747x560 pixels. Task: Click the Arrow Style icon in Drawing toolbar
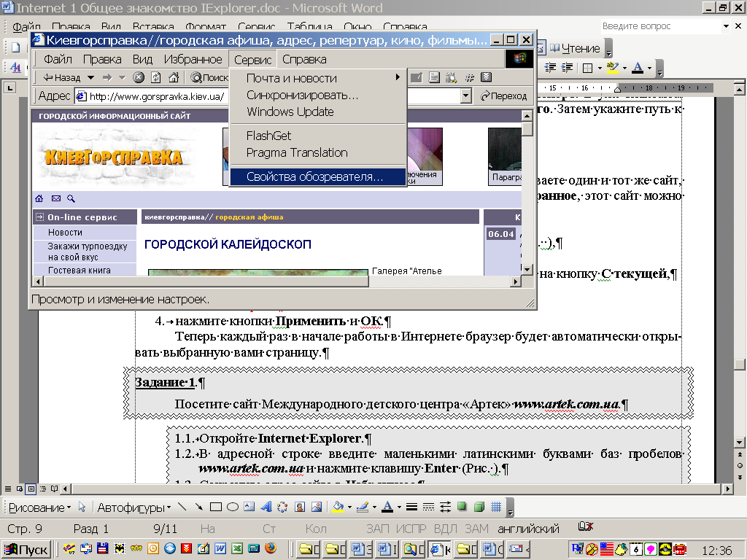tap(445, 507)
